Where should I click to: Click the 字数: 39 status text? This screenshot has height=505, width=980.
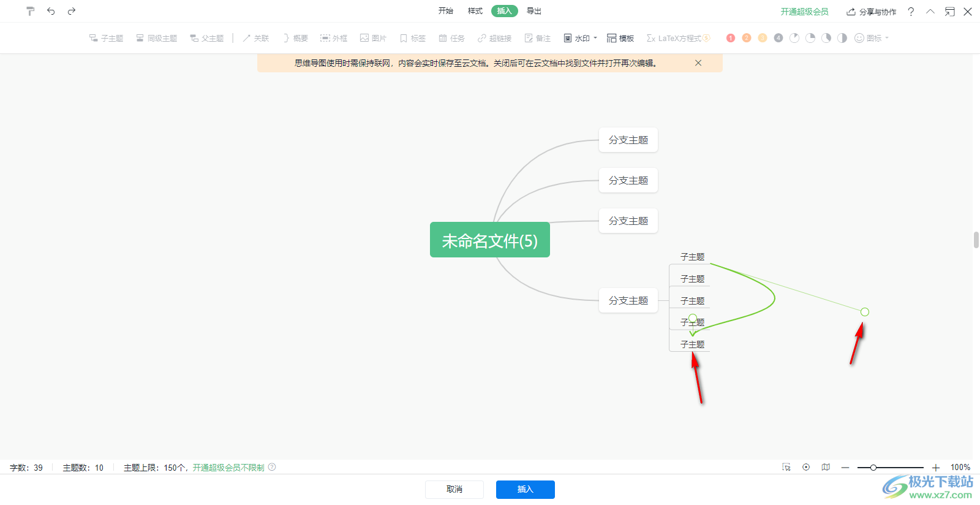(26, 468)
